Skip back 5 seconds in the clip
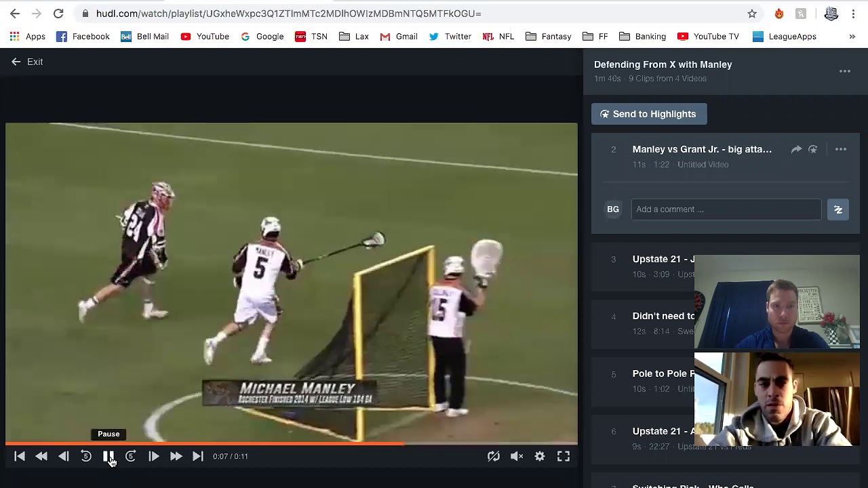This screenshot has width=868, height=488. (x=86, y=456)
